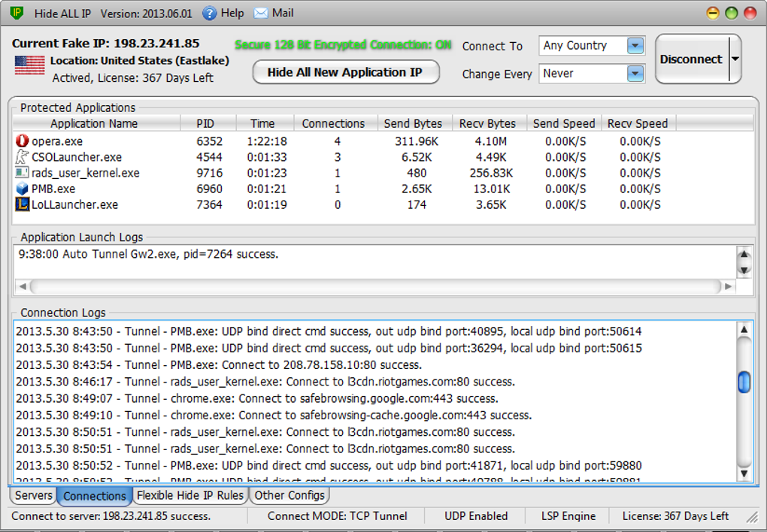This screenshot has width=767, height=532.
Task: Click the Help link in title bar
Action: pyautogui.click(x=232, y=14)
